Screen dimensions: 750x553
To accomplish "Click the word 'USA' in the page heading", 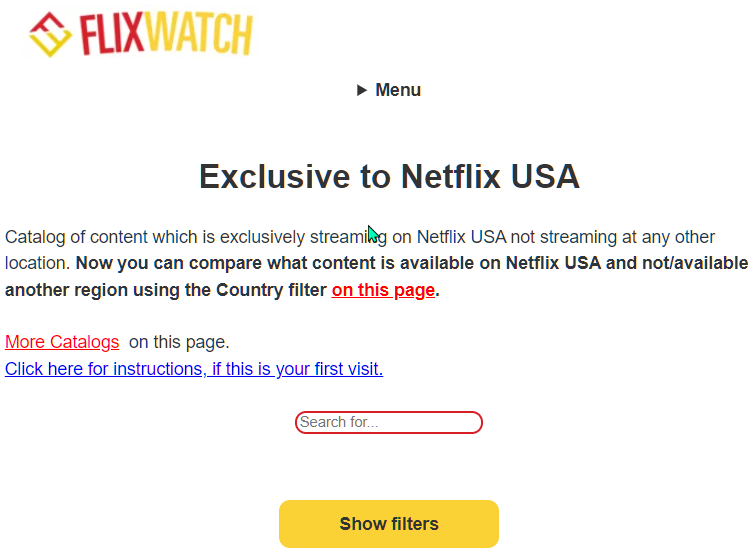I will click(x=545, y=177).
